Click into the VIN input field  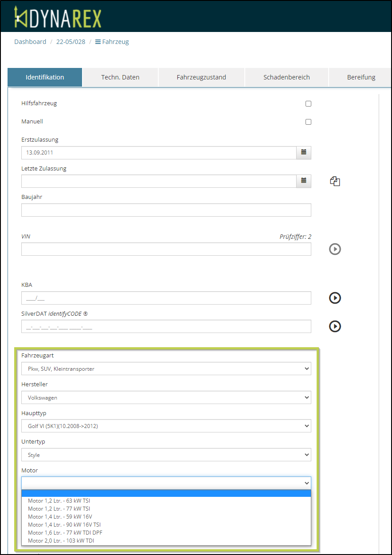[166, 249]
